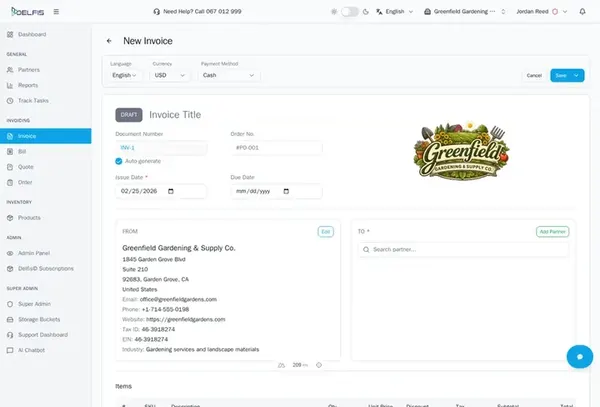600x407 pixels.
Task: Click the Add Partner button
Action: (553, 231)
